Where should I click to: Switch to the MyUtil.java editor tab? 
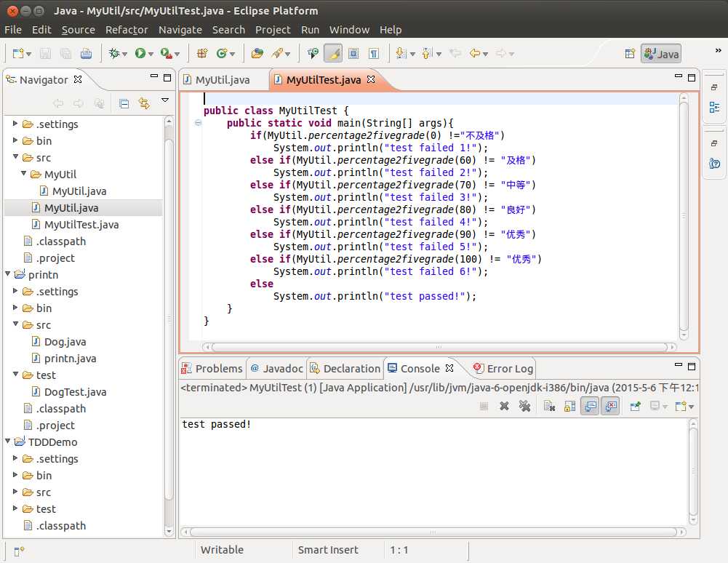(x=217, y=80)
